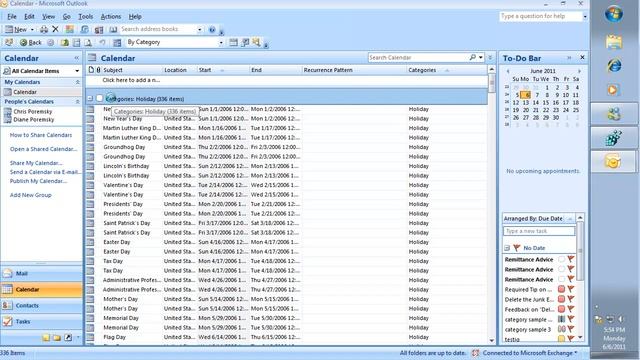Screen dimensions: 640x360
Task: Click the blue Help question mark icon
Action: click(x=212, y=29)
